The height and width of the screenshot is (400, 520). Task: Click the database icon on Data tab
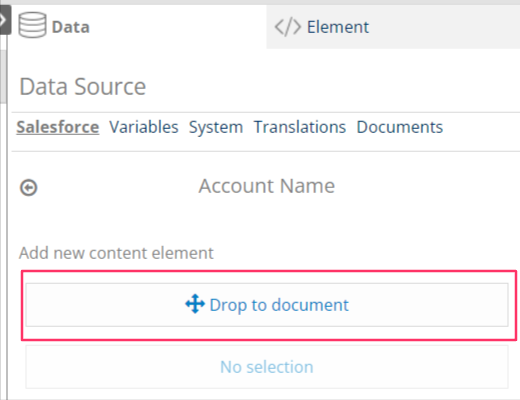pos(32,25)
